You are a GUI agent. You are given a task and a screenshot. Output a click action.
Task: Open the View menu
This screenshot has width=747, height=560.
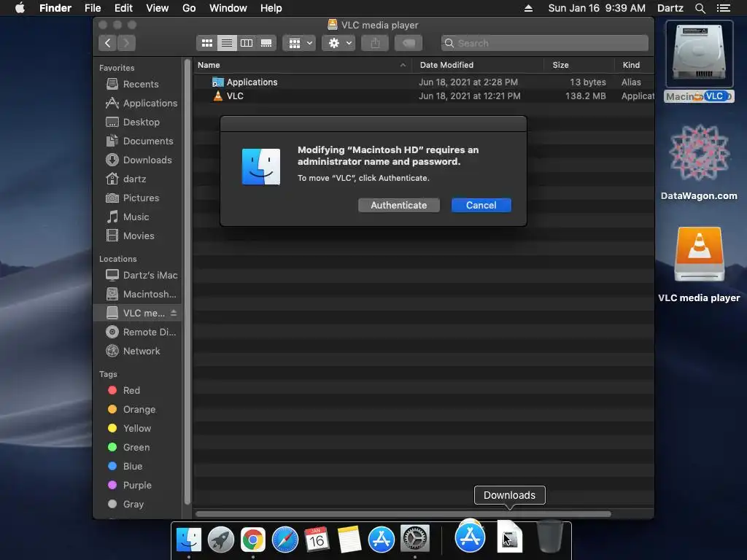[158, 8]
